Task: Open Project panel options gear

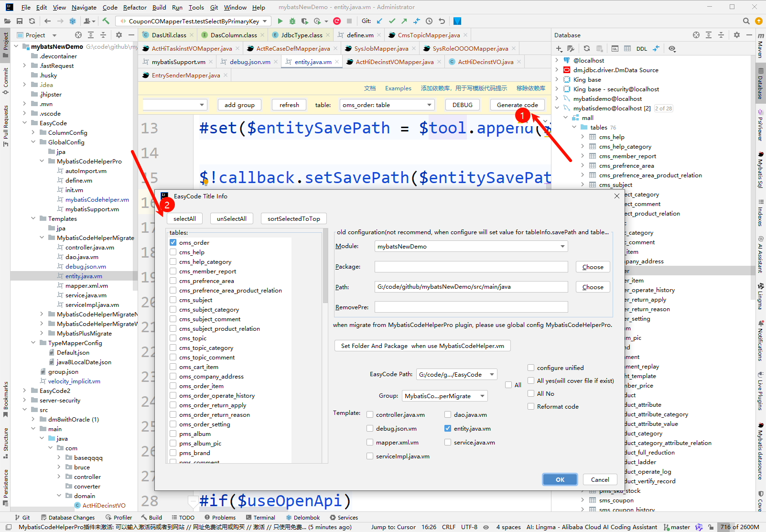Action: tap(119, 35)
